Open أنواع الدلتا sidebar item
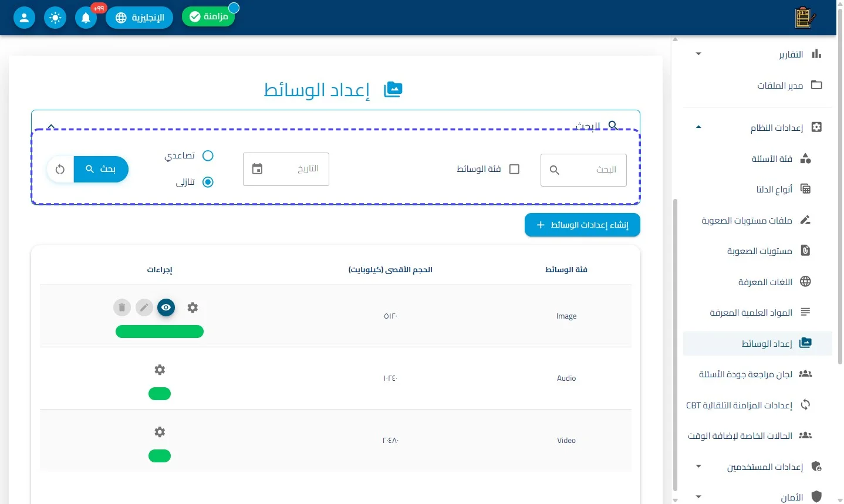The image size is (844, 504). [758, 189]
